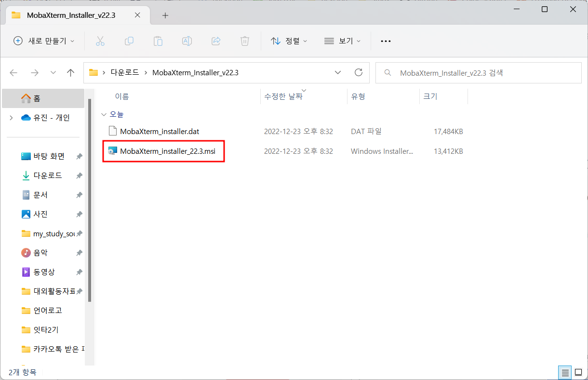Open the 보기 view dropdown

(x=342, y=41)
